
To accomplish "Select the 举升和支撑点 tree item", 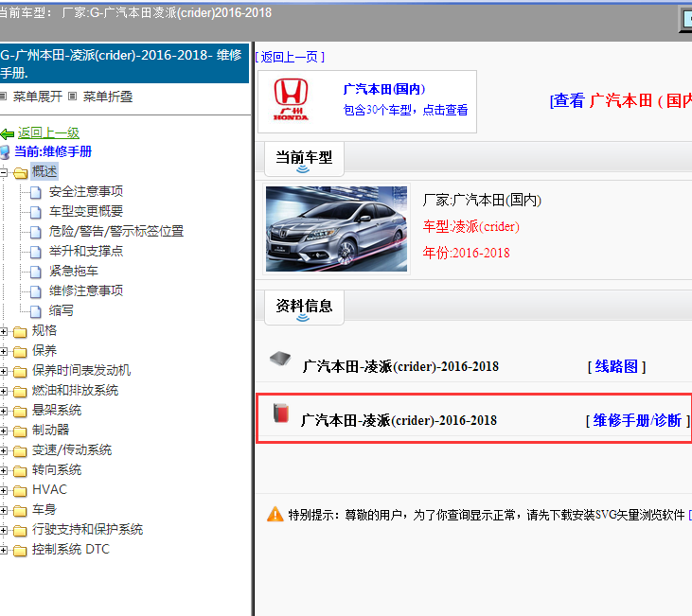I will point(86,251).
